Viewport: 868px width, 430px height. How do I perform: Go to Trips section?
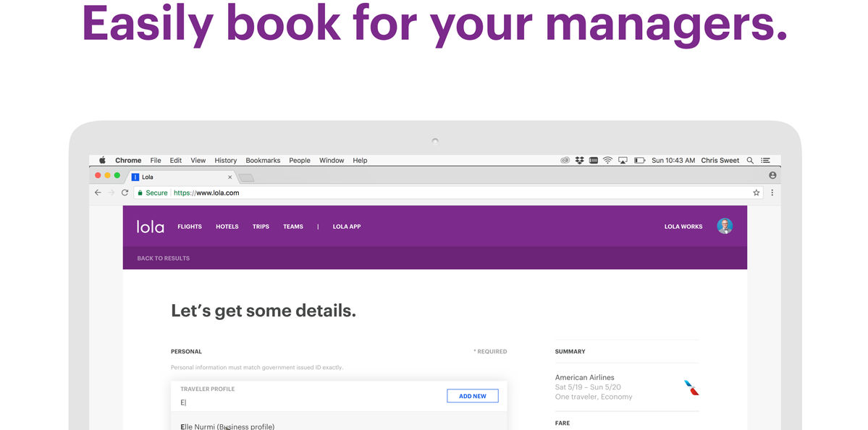(x=261, y=227)
